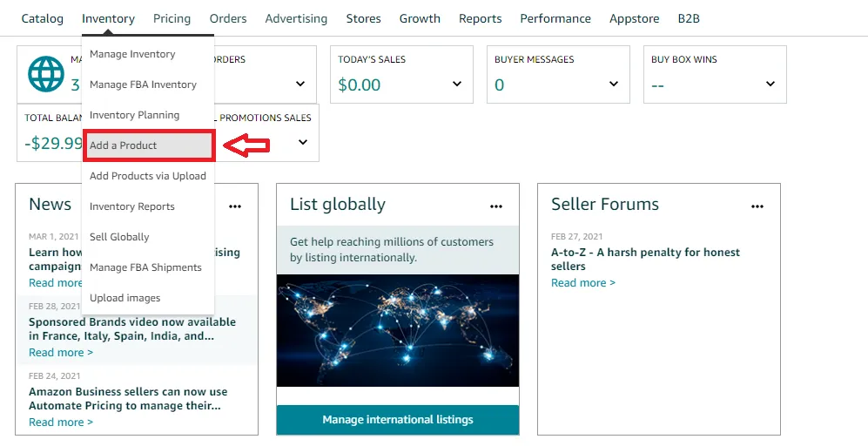Open Amazon Business sellers Automate Pricing headline
Viewport: 868px width, 446px height.
click(128, 399)
